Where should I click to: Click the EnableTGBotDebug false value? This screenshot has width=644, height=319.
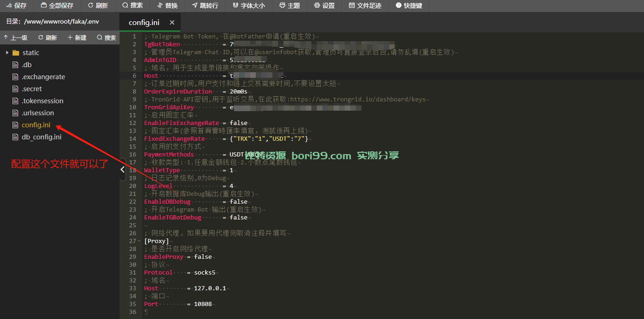(239, 218)
